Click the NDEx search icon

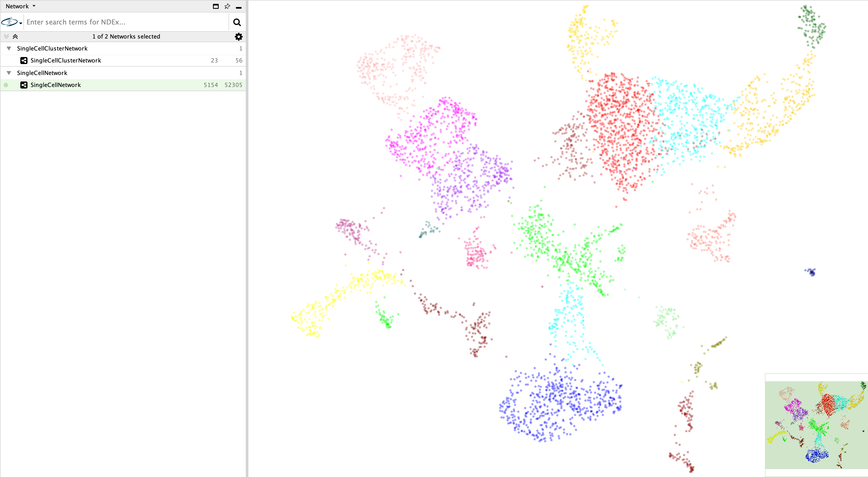[x=237, y=22]
